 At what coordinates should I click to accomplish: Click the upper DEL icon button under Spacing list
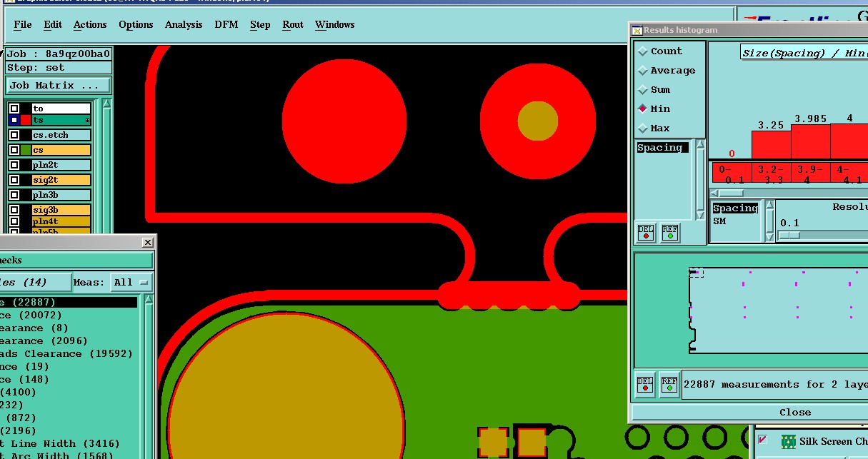pos(646,233)
